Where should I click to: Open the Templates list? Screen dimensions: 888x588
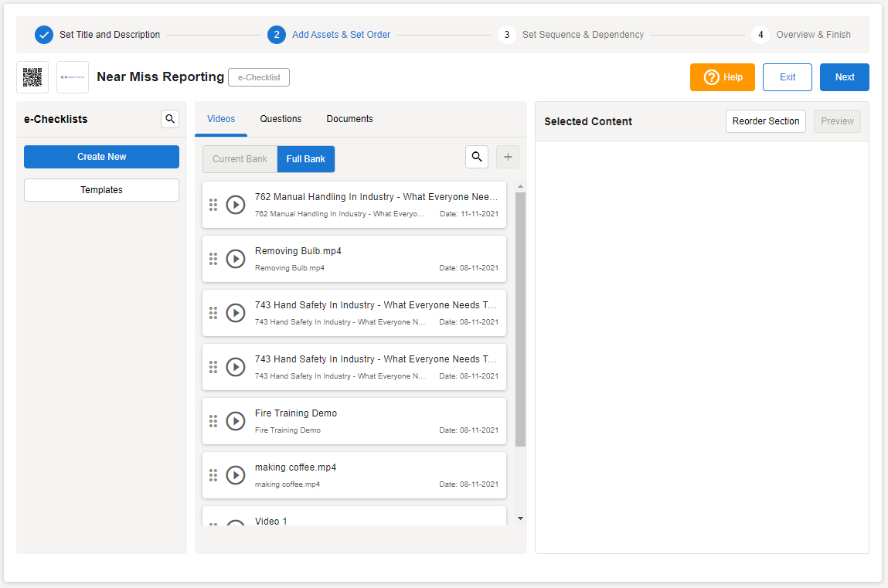(x=101, y=190)
